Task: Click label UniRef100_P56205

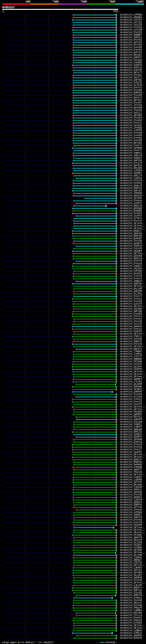Action: pos(131,608)
